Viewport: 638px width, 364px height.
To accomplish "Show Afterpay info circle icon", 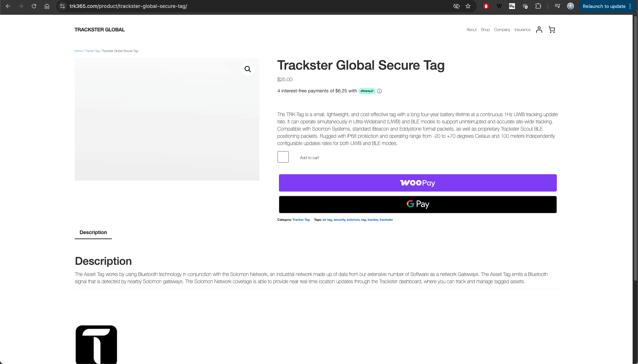I will click(379, 91).
